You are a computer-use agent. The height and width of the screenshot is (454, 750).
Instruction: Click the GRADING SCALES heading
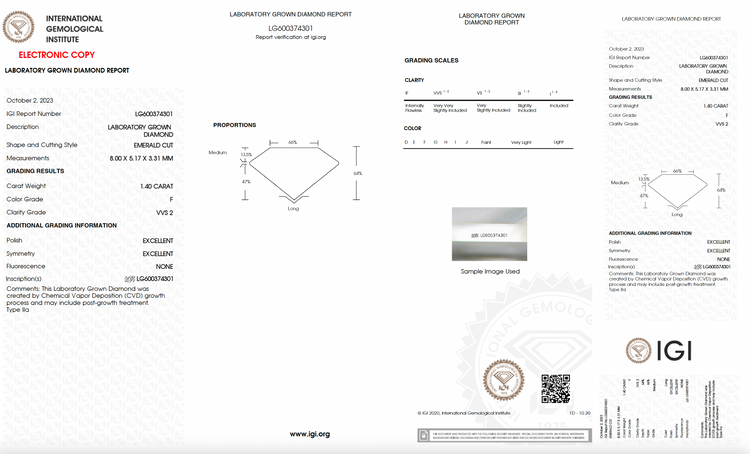pyautogui.click(x=431, y=60)
